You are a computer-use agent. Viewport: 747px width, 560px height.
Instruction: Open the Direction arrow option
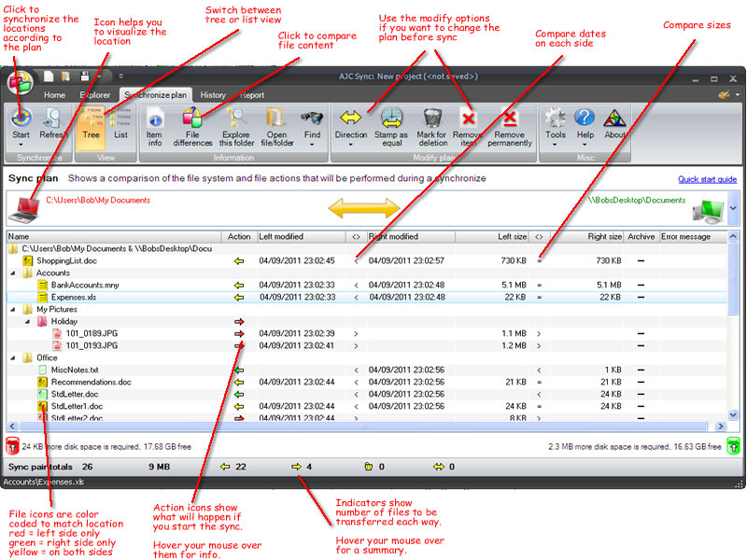(351, 118)
